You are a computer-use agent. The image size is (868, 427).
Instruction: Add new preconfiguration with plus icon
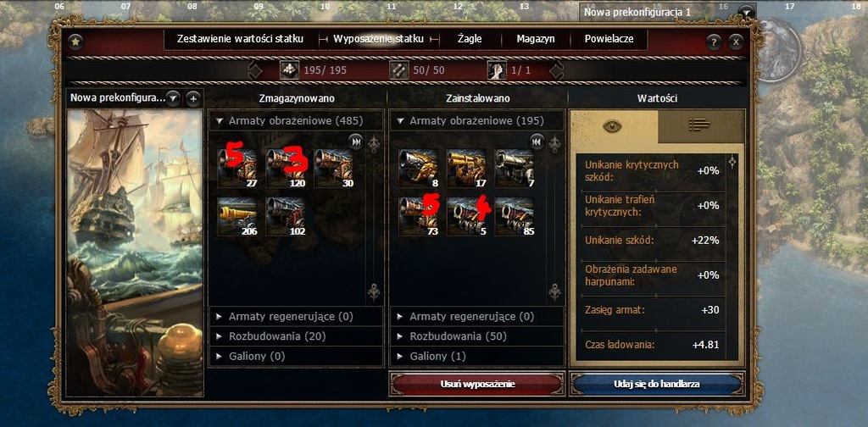(193, 99)
